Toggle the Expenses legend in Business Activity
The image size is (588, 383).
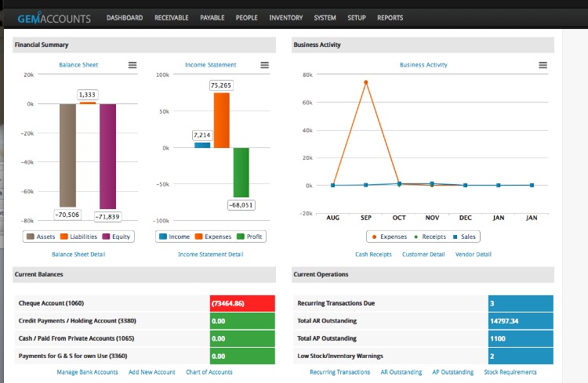[x=389, y=237]
